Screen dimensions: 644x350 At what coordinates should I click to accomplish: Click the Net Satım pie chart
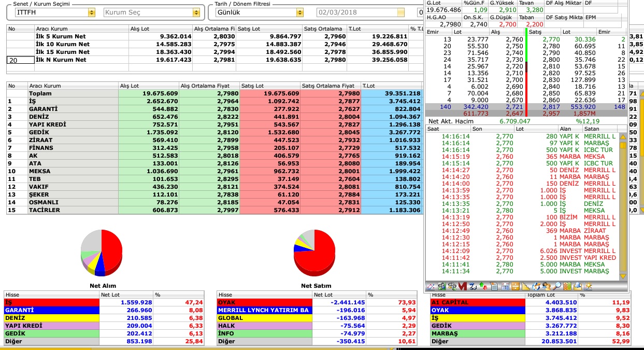(314, 253)
